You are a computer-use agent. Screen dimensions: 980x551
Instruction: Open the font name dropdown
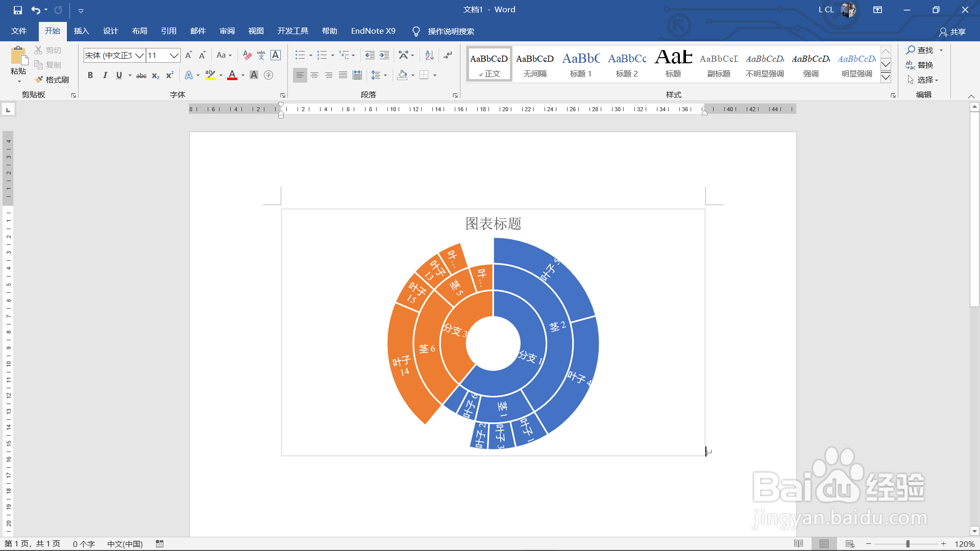click(139, 55)
